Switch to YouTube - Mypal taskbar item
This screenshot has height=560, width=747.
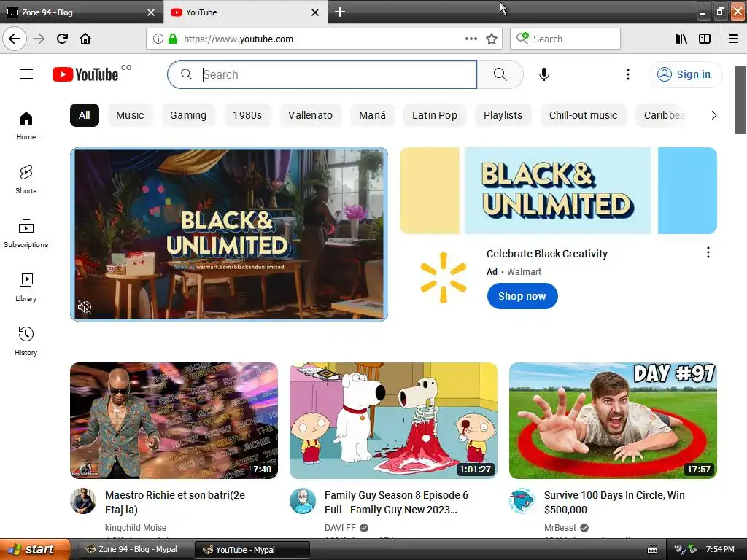coord(252,550)
